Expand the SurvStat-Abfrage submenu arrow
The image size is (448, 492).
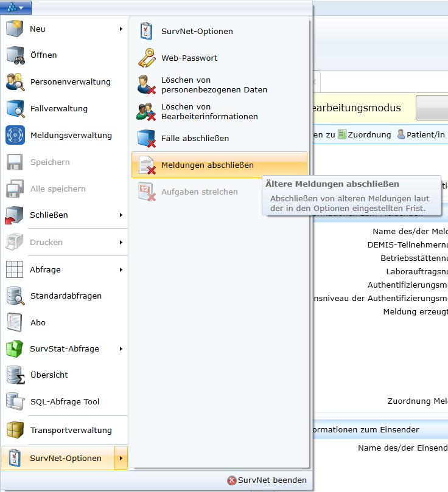click(x=121, y=349)
